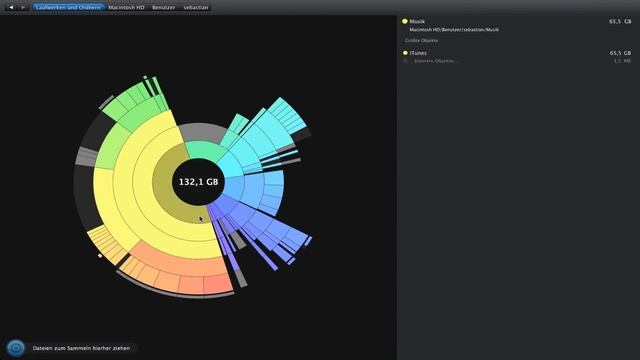The height and width of the screenshot is (360, 640).
Task: Open the Laufwerke und Ordner breadcrumb
Action: [x=68, y=7]
